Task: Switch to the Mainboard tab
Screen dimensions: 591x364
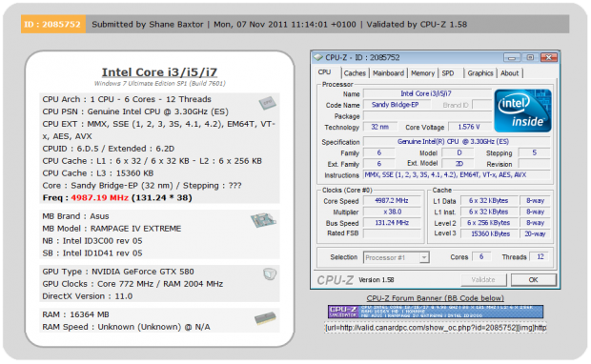Action: (x=388, y=73)
